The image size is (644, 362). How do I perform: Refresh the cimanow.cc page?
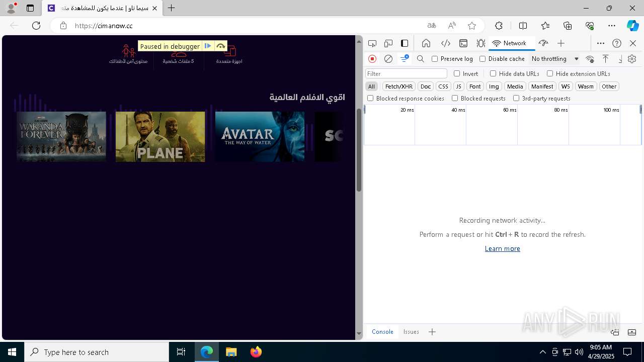coord(36,26)
